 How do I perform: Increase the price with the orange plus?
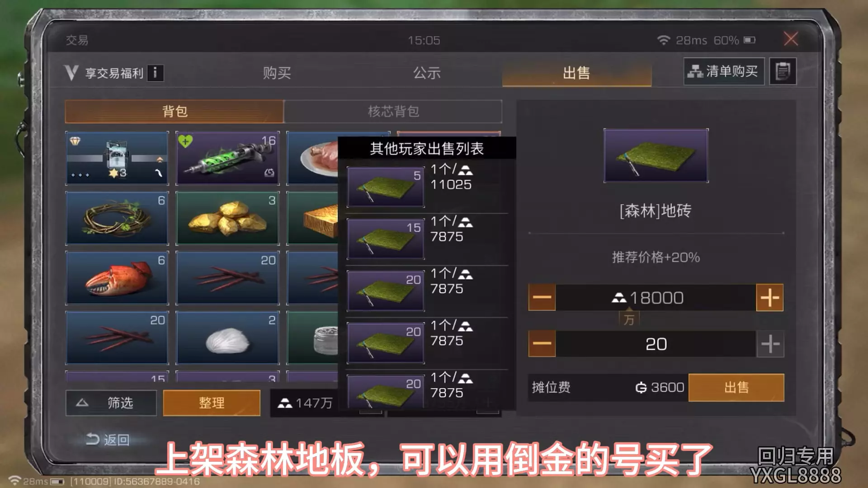coord(769,298)
